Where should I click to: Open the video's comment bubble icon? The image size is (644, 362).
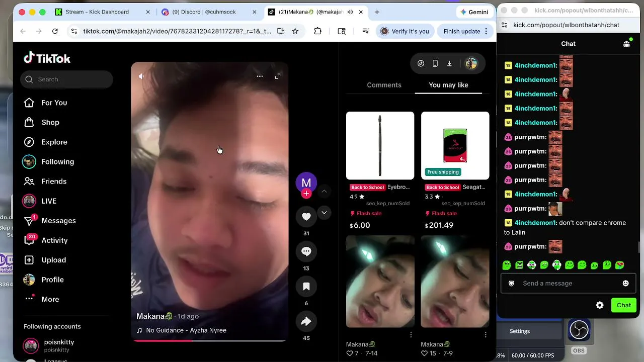pos(306,251)
